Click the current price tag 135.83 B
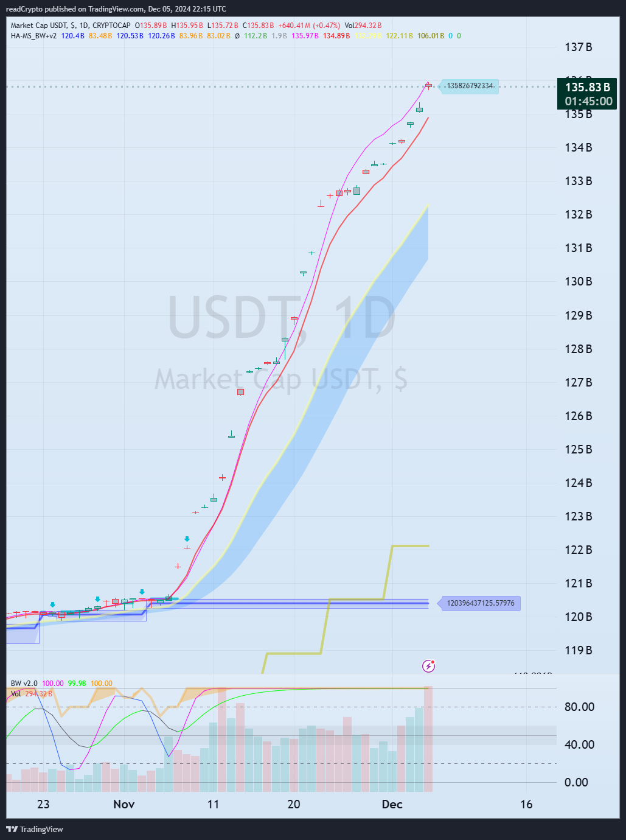This screenshot has width=626, height=840. coord(587,87)
